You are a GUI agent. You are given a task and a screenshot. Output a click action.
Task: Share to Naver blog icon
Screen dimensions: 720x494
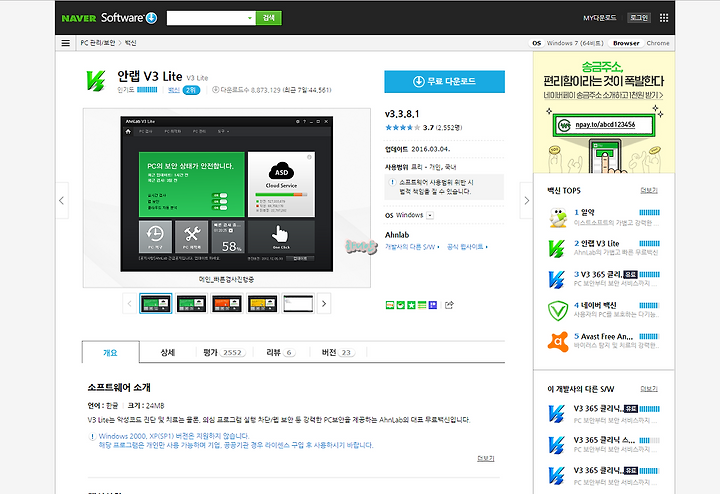(390, 305)
